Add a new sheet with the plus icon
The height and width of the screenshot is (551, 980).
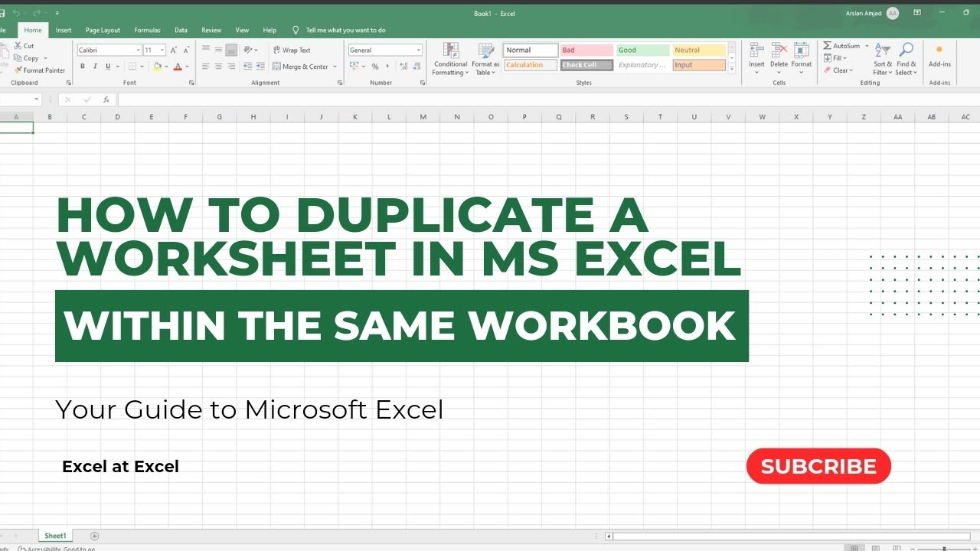tap(95, 536)
